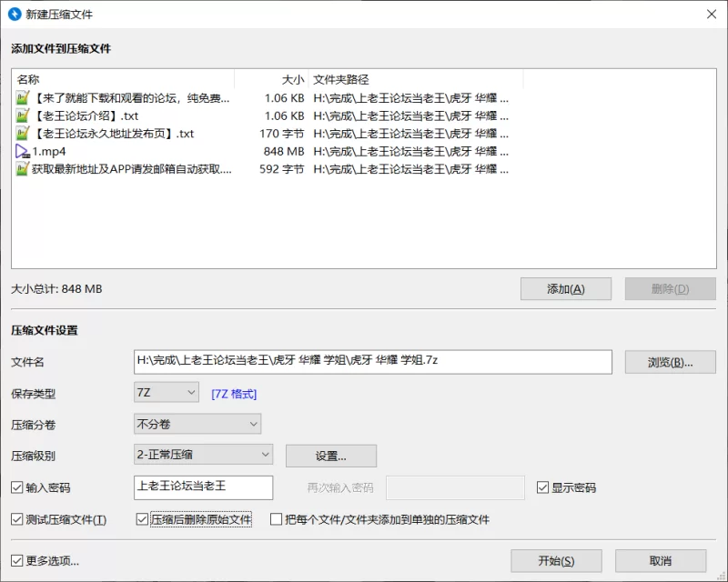The image size is (728, 582).
Task: Click the 浏览(B)... button
Action: (x=670, y=362)
